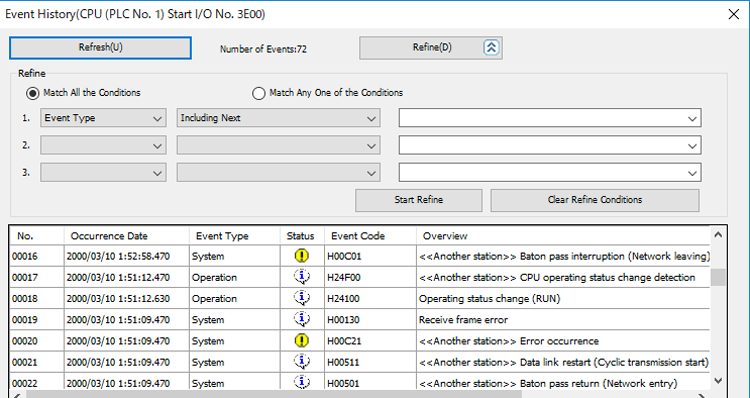Sort by the Status column header

point(302,236)
